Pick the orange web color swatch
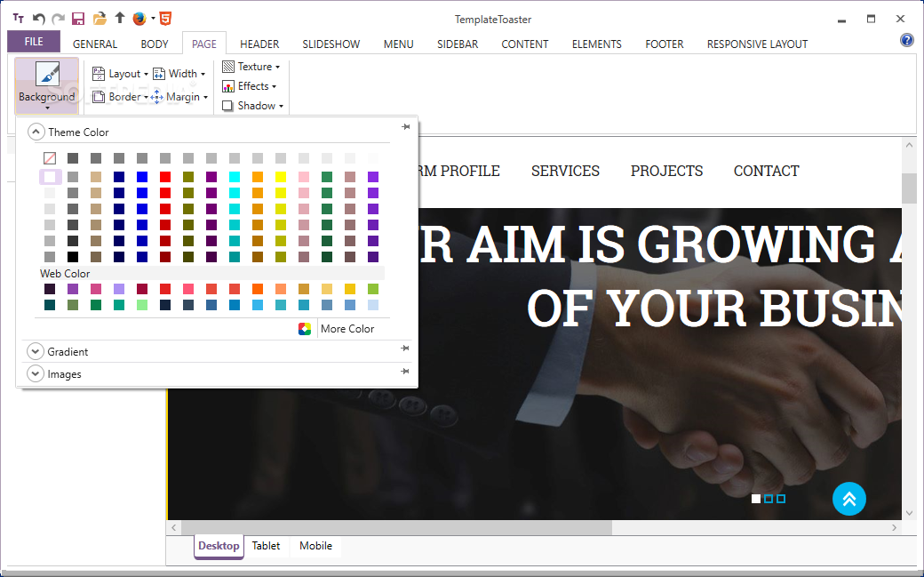The width and height of the screenshot is (924, 577). pos(258,289)
